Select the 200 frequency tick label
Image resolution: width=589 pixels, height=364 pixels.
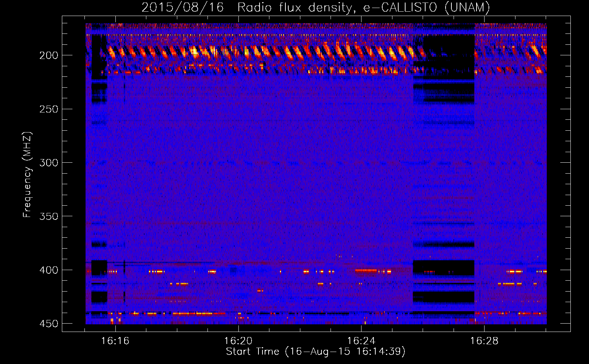click(x=49, y=55)
